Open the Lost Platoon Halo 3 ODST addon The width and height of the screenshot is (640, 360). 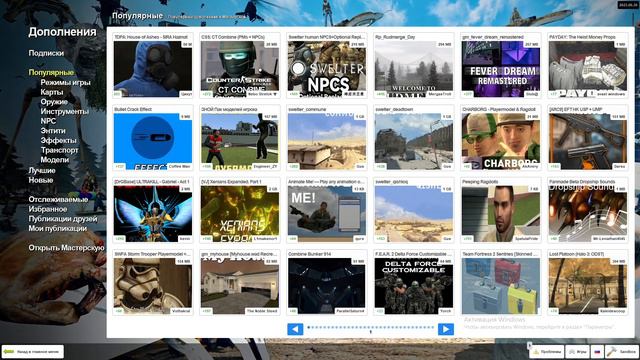tap(588, 283)
